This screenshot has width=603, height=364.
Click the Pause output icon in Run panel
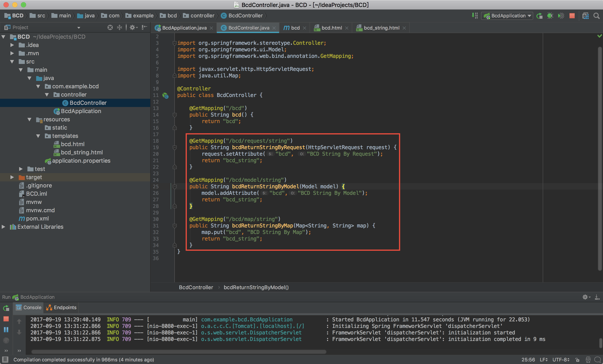click(6, 329)
